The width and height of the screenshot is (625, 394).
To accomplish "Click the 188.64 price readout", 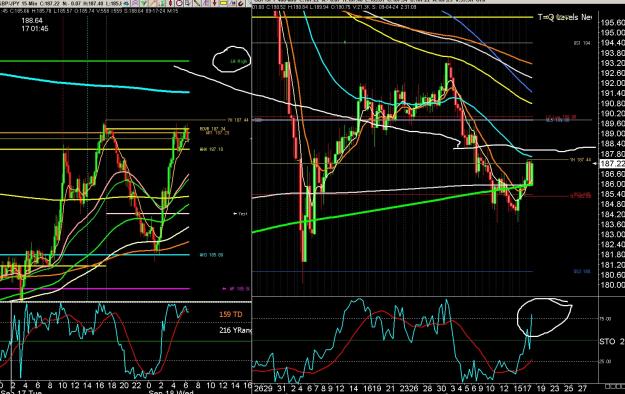I will coord(32,20).
